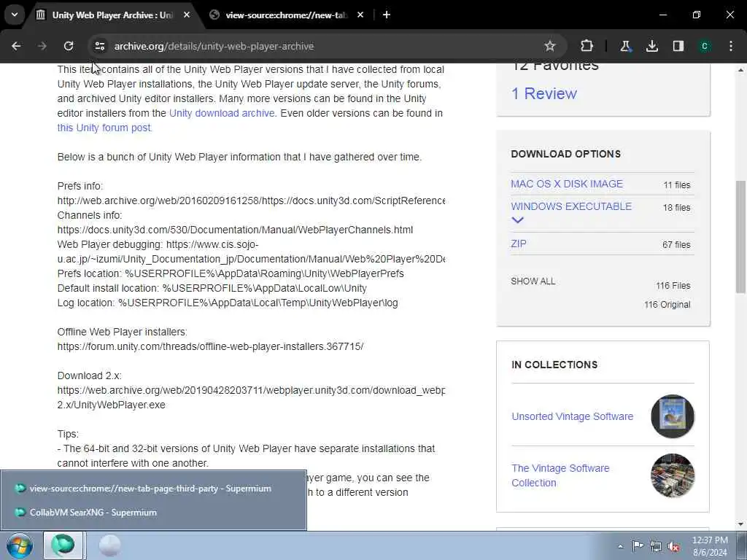The height and width of the screenshot is (560, 747).
Task: Open the Extensions puzzle icon
Action: click(x=587, y=46)
